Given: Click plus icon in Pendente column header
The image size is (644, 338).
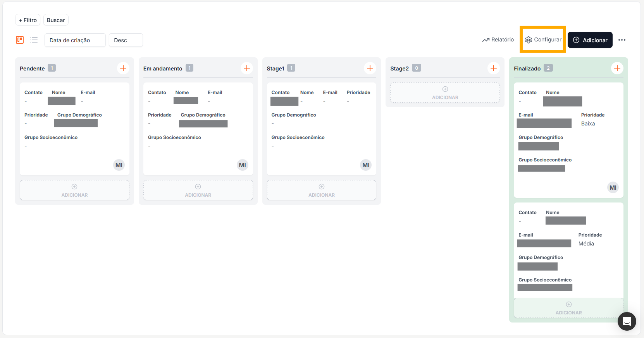Looking at the screenshot, I should tap(123, 68).
